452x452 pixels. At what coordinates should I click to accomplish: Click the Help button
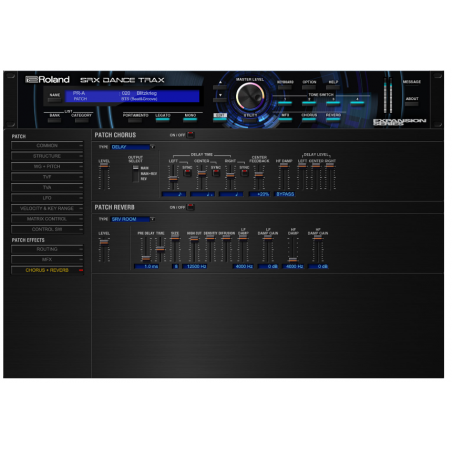click(x=333, y=87)
